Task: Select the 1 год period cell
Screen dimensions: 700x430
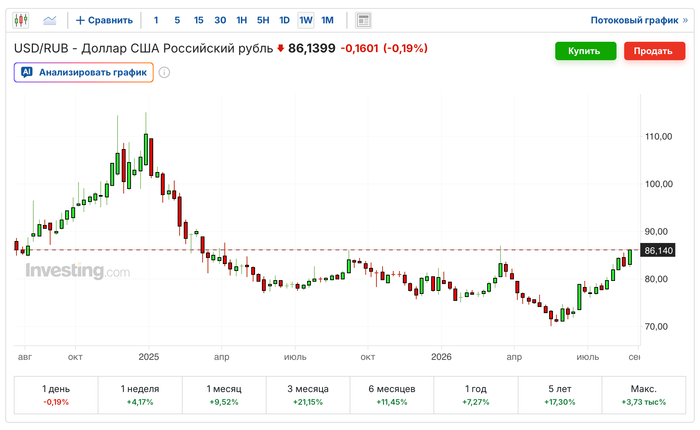Action: coord(476,395)
